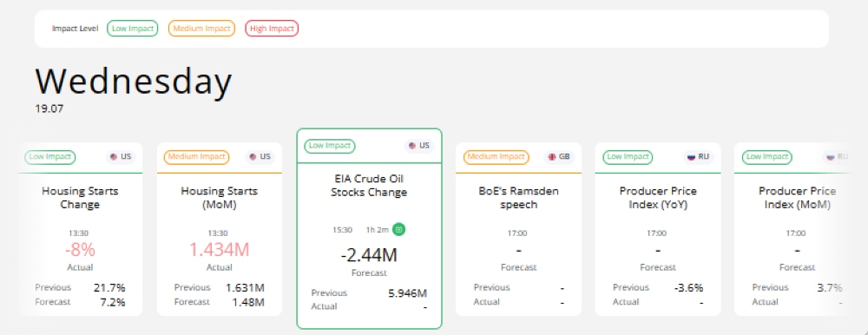Screen dimensions: 868x335
Task: Click the 15:30 time on EIA card
Action: click(x=342, y=229)
